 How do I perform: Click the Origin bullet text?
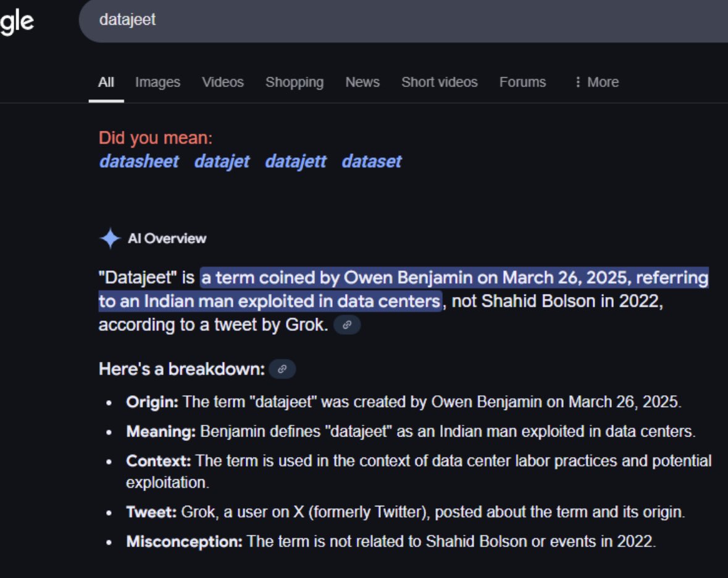[x=403, y=402]
